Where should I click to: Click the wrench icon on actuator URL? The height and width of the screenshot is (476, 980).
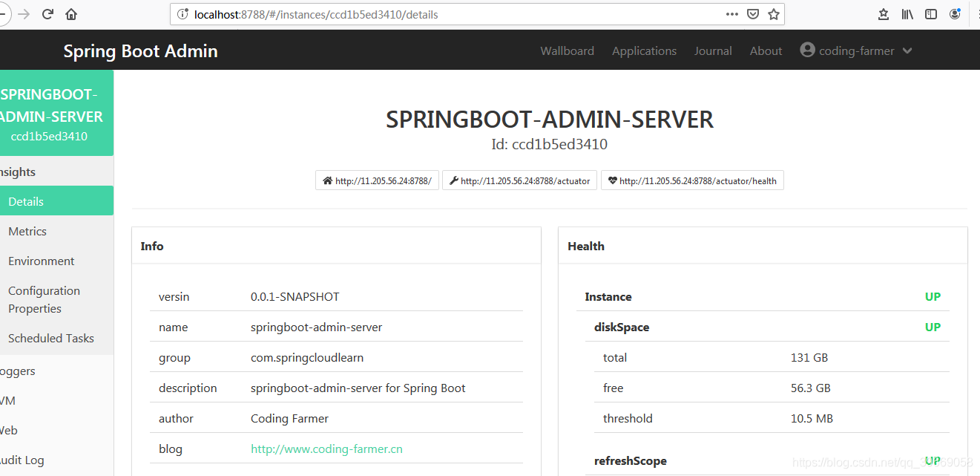coord(454,180)
